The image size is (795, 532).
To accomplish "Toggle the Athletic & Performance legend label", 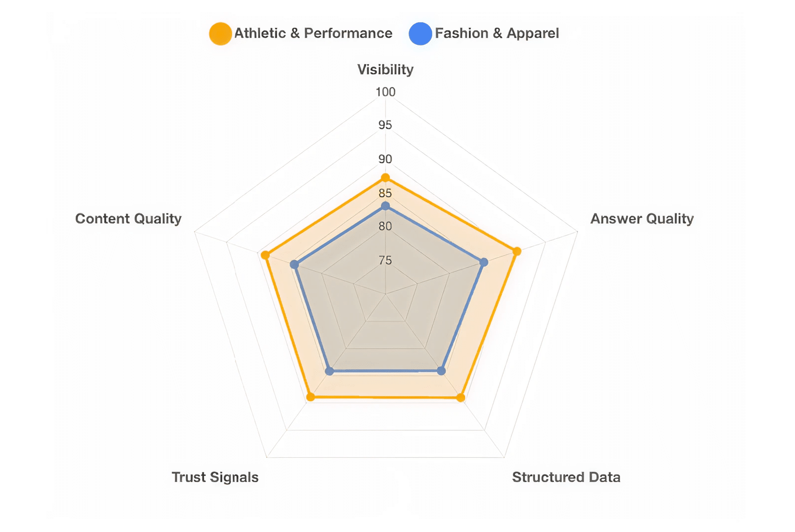I will coord(313,33).
